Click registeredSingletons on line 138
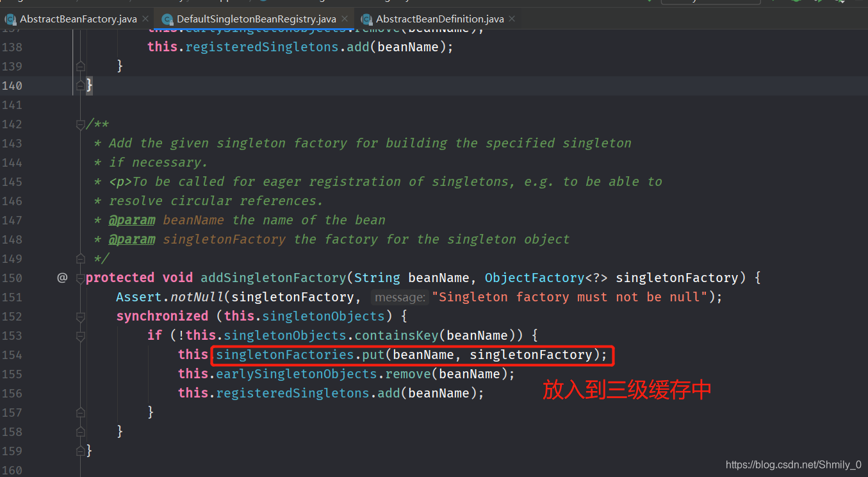 click(x=262, y=47)
